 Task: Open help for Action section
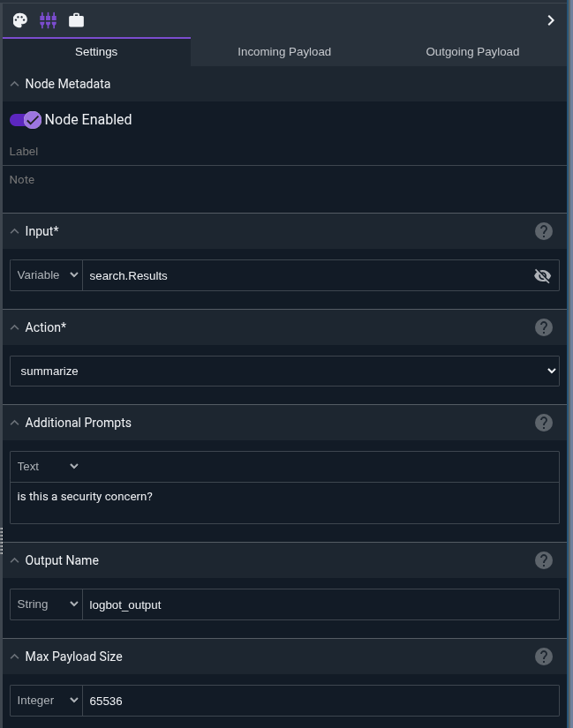[x=544, y=327]
